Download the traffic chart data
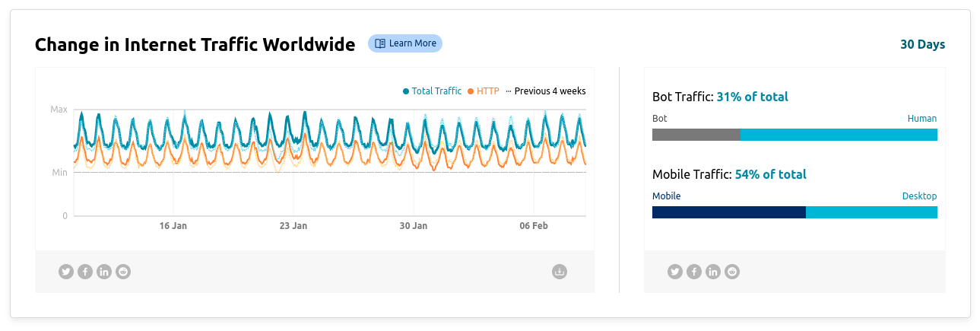980x331 pixels. [560, 272]
